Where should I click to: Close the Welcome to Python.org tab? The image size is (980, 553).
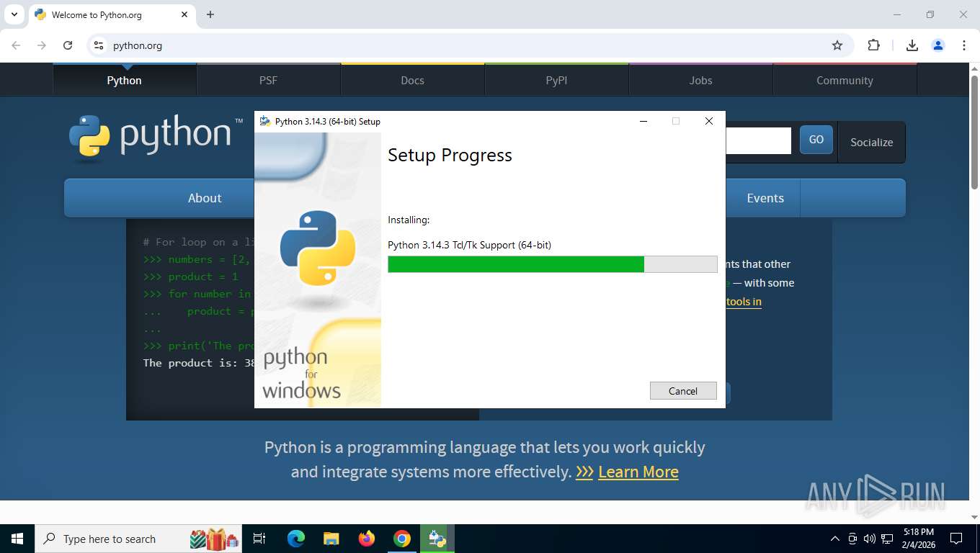(x=184, y=14)
